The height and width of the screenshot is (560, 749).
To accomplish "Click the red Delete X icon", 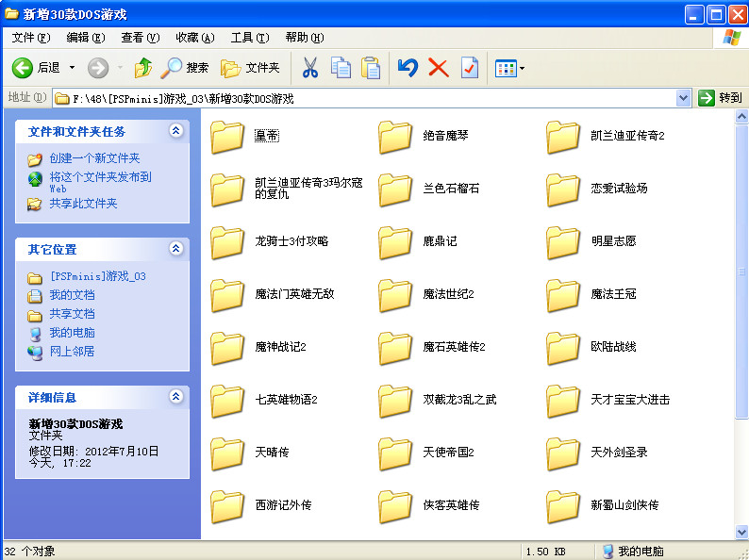I will point(438,68).
